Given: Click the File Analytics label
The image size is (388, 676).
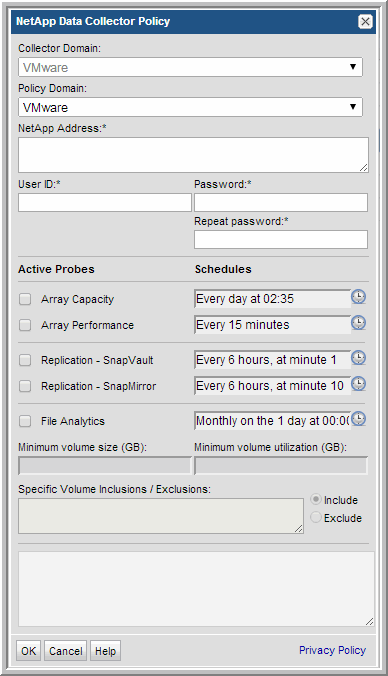Looking at the screenshot, I should click(73, 421).
